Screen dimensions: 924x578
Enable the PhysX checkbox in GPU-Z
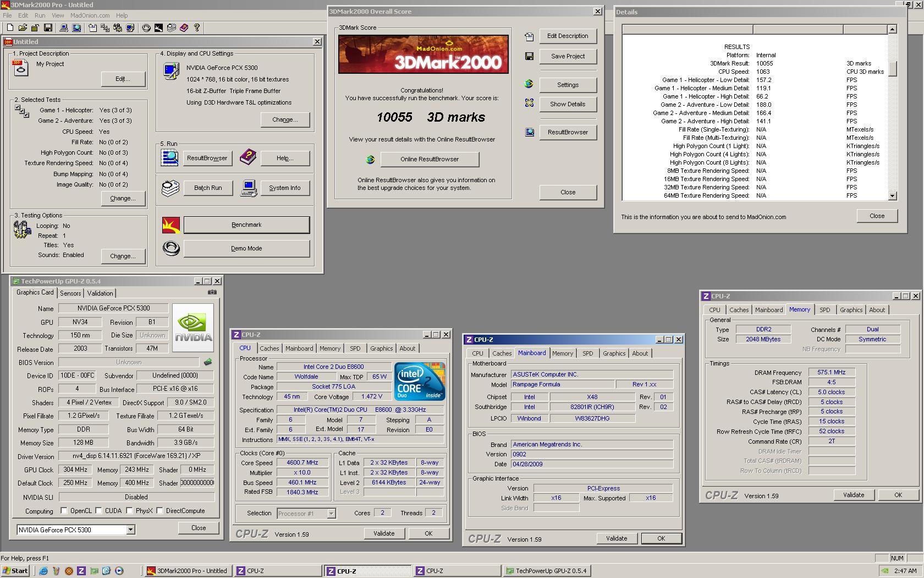(129, 511)
